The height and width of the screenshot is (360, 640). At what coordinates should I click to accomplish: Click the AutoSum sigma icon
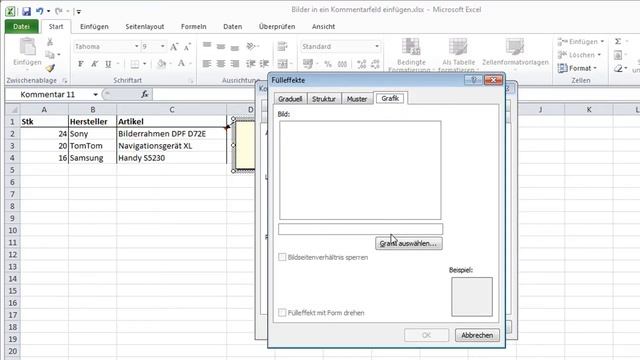[x=618, y=42]
